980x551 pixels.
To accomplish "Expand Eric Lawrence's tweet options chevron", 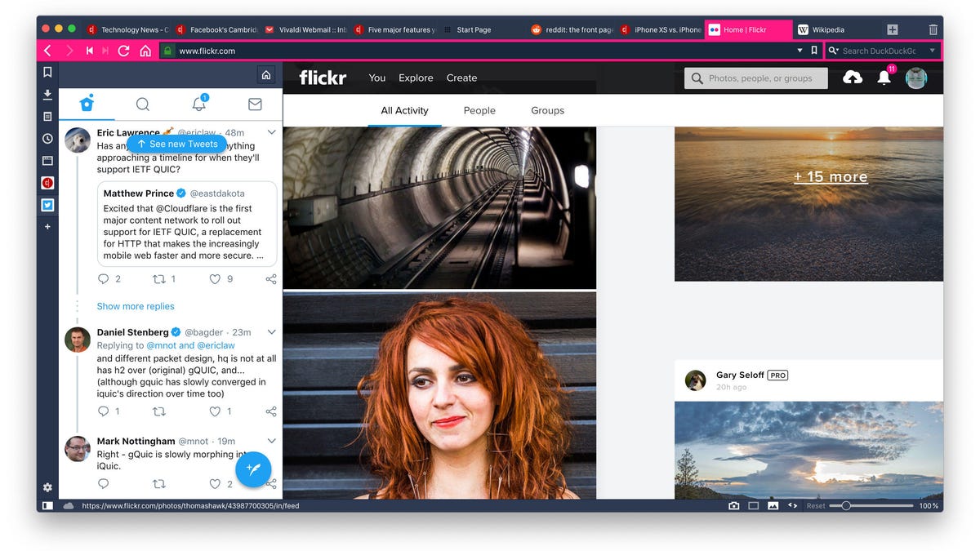I will point(271,131).
